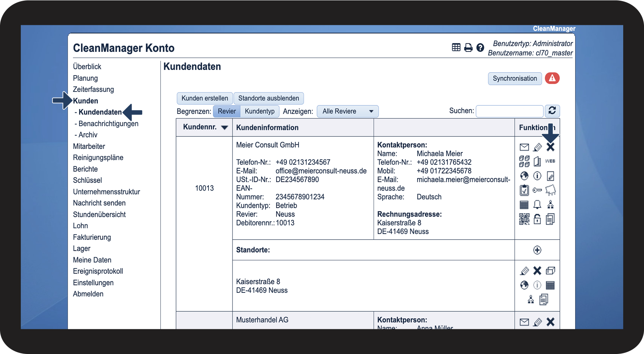Switch the filter to Kundentyp

[x=259, y=112]
